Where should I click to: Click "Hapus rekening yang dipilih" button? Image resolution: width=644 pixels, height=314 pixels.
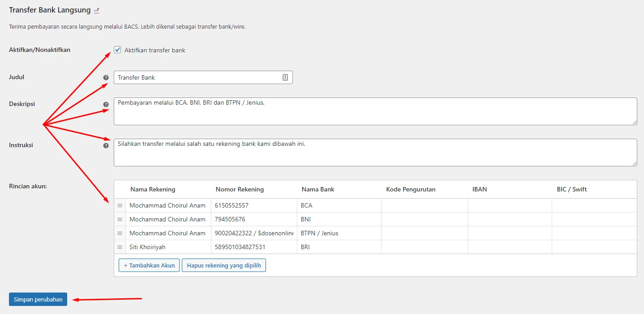coord(223,265)
